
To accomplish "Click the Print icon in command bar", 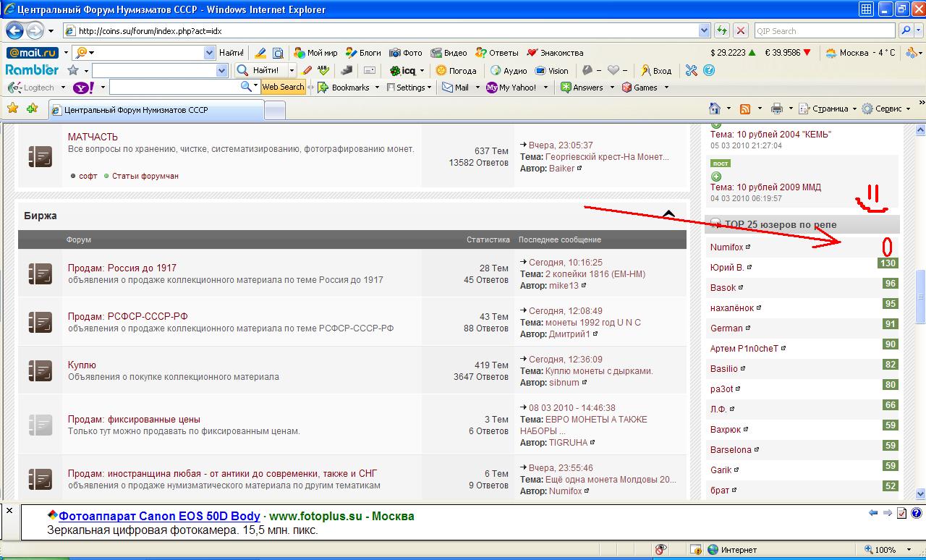I will 777,109.
